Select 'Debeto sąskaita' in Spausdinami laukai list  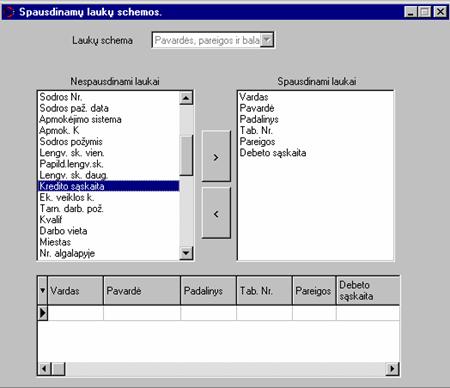pos(315,153)
